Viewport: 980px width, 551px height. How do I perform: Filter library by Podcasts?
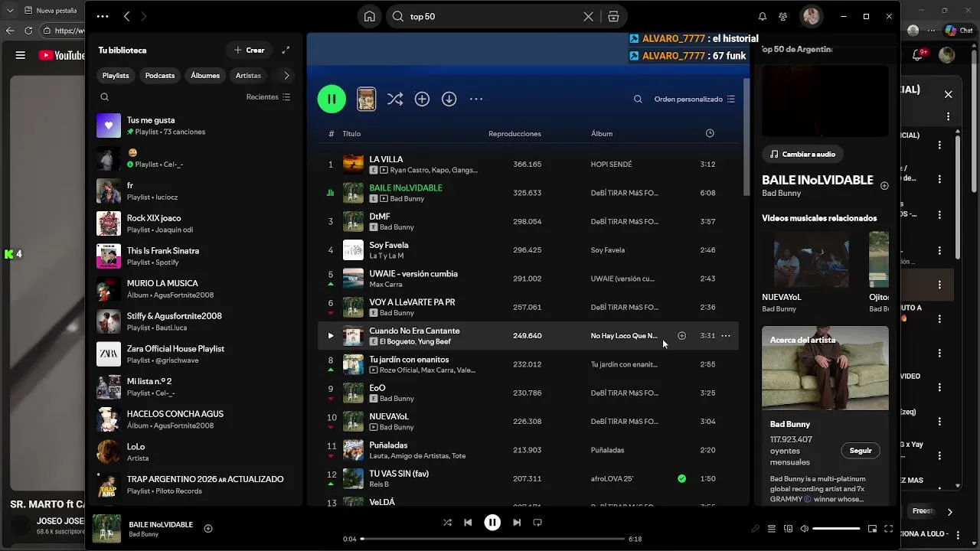tap(160, 76)
